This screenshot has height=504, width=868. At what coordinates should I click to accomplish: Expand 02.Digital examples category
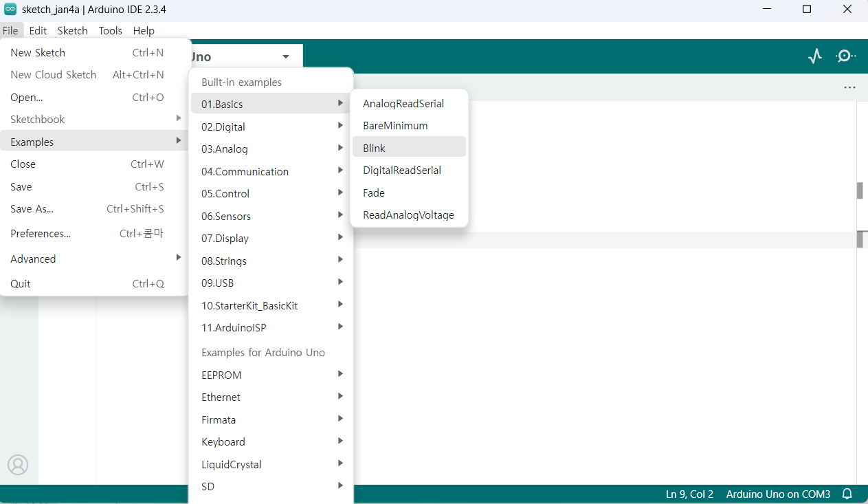coord(271,127)
